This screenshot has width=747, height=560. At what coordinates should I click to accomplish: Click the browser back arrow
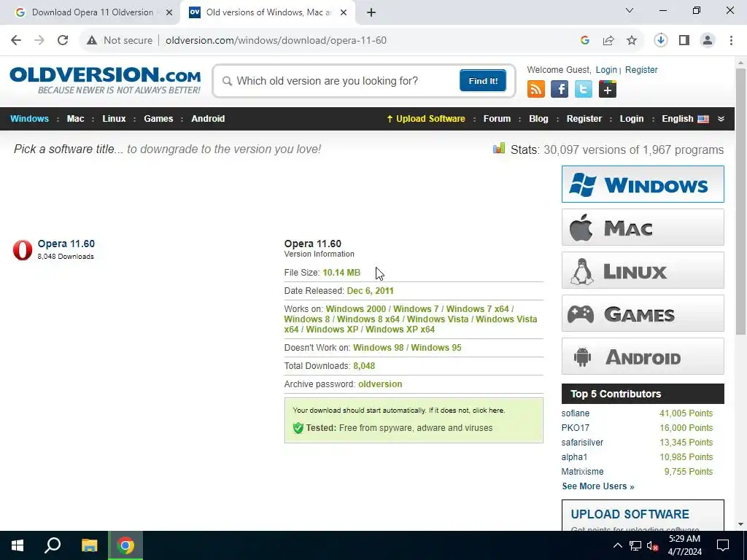(x=16, y=41)
